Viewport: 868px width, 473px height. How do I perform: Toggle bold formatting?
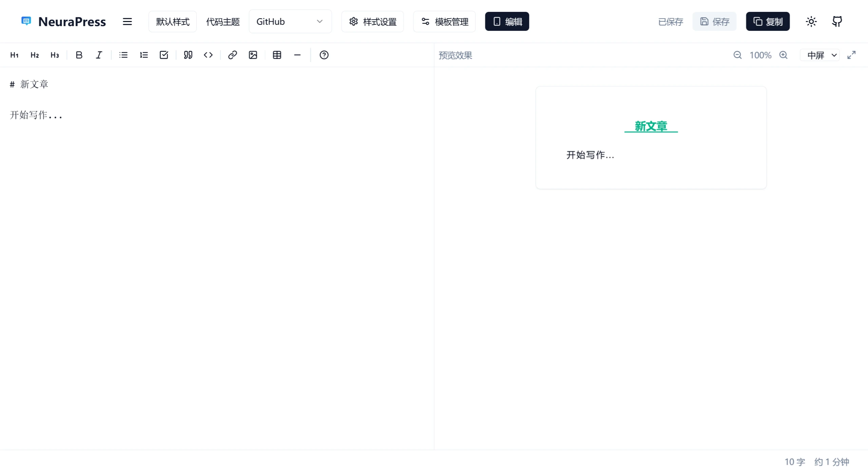79,55
